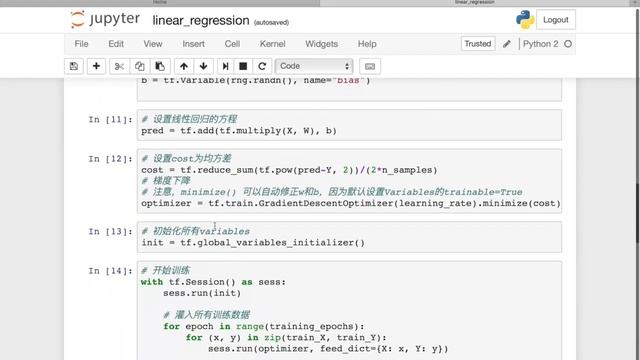
Task: Click the (autosaved) status text
Action: (271, 22)
